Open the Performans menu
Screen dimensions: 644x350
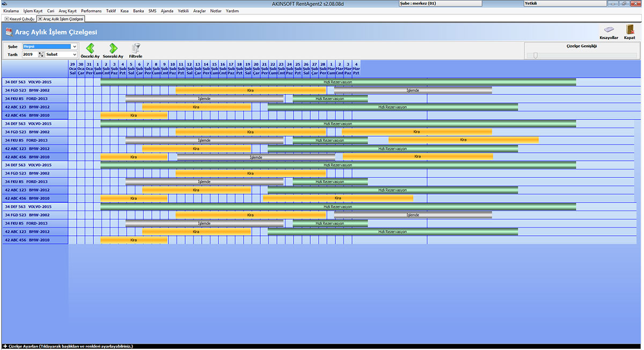91,11
